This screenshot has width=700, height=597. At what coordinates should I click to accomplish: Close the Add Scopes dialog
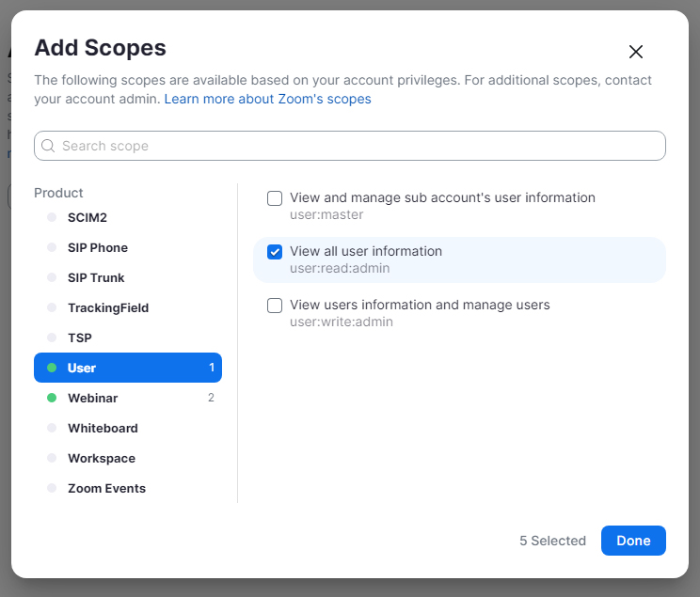pyautogui.click(x=635, y=52)
